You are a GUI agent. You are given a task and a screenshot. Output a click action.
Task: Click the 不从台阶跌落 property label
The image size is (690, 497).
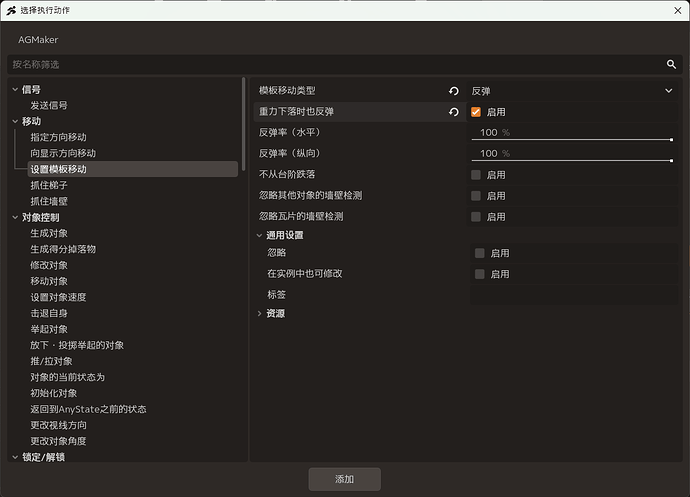[x=287, y=174]
